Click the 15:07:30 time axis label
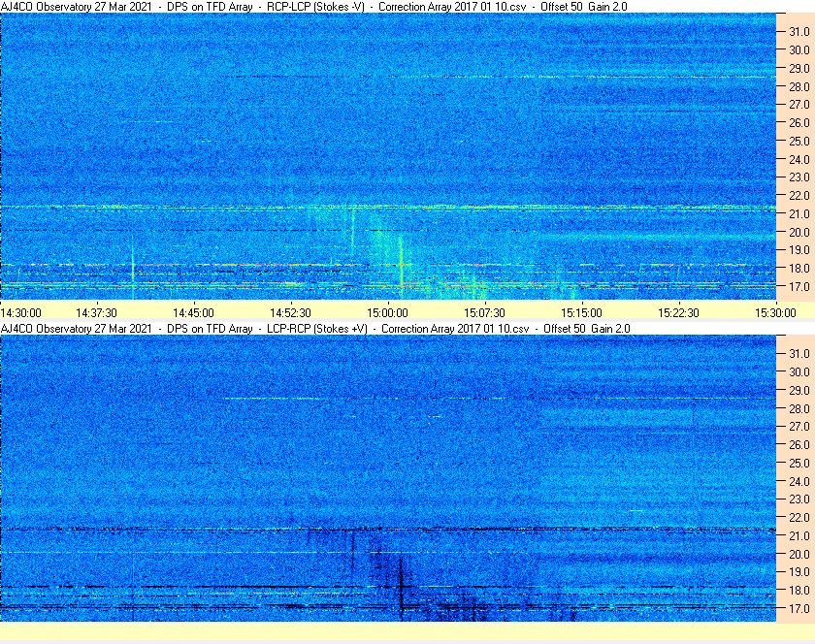 point(484,313)
